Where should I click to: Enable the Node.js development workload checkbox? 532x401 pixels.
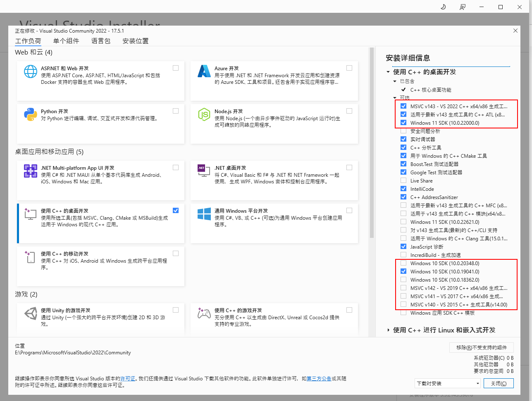tap(349, 111)
